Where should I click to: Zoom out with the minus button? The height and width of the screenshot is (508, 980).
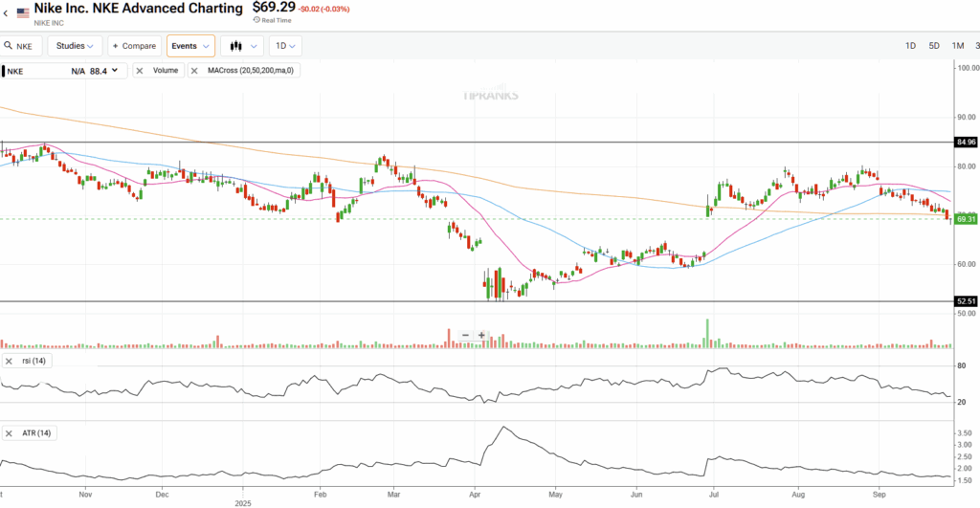coord(465,336)
